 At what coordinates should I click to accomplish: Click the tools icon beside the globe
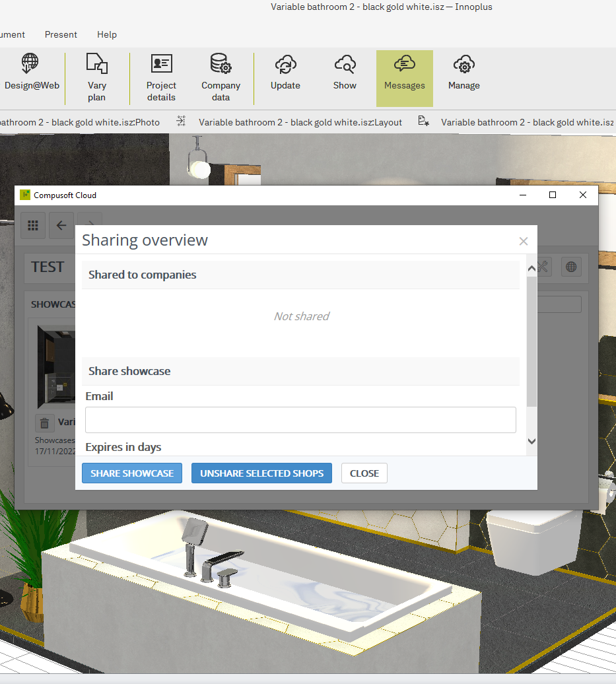[x=543, y=267]
